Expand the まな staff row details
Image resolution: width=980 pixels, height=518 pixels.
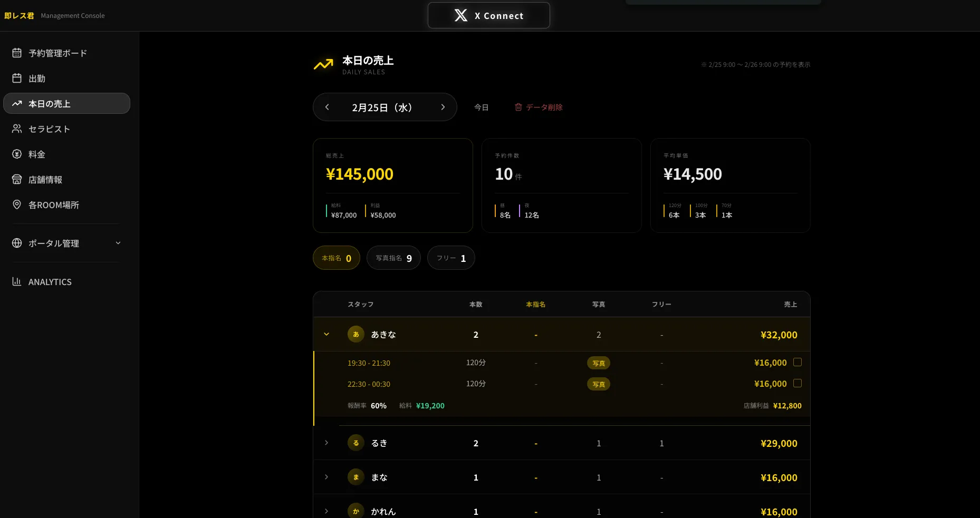coord(326,477)
